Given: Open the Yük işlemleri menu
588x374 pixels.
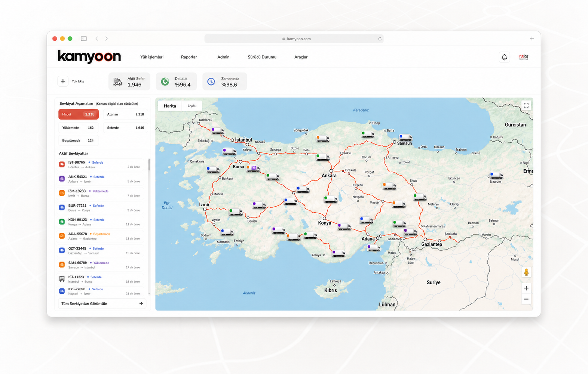Looking at the screenshot, I should [x=152, y=57].
